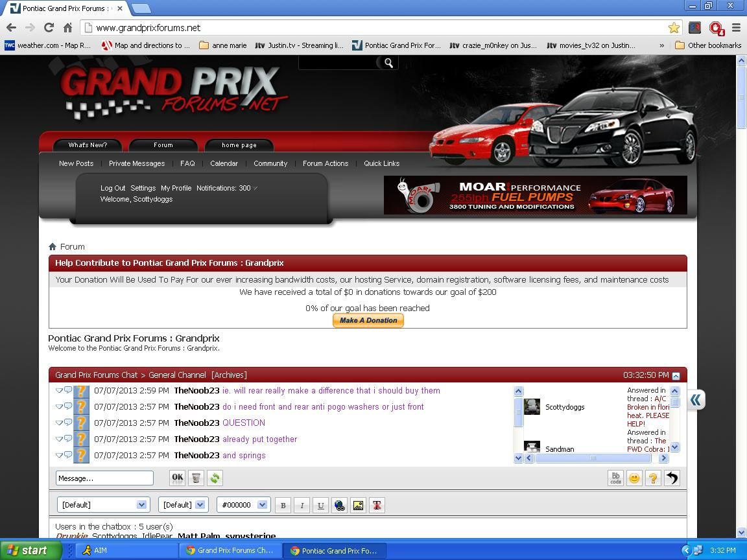The width and height of the screenshot is (747, 560).
Task: Open the FAQ page
Action: 187,163
